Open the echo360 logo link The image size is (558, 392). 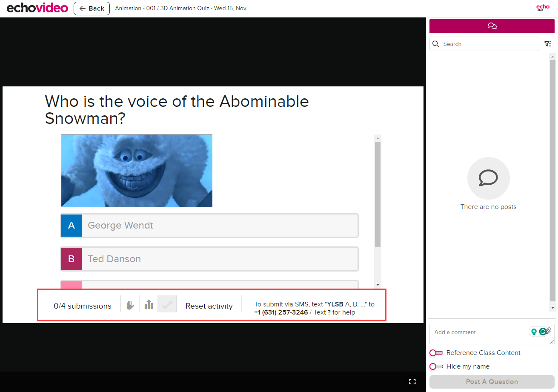[x=543, y=7]
